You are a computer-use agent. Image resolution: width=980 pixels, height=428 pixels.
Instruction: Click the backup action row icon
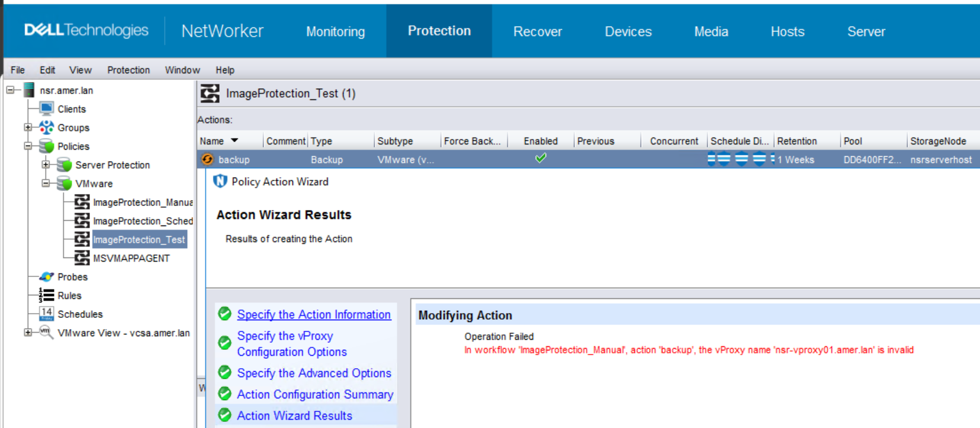207,159
